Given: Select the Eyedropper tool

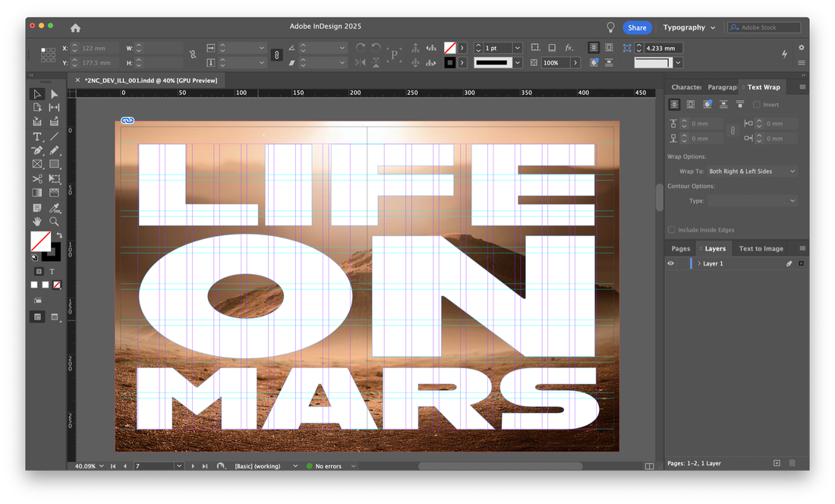Looking at the screenshot, I should [x=55, y=207].
